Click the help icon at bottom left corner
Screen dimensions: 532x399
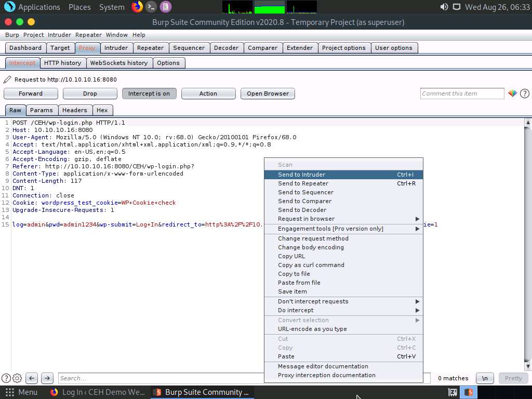pos(5,378)
